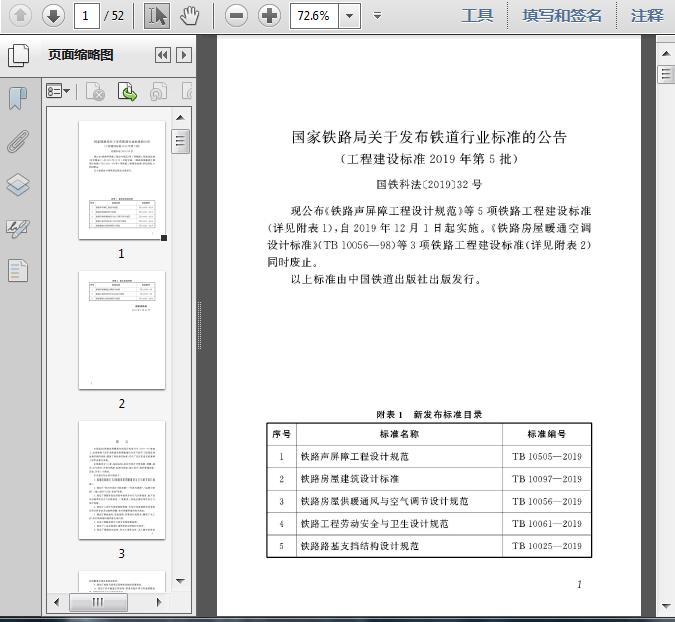Click thumbnail list scroll down arrow

pos(180,581)
